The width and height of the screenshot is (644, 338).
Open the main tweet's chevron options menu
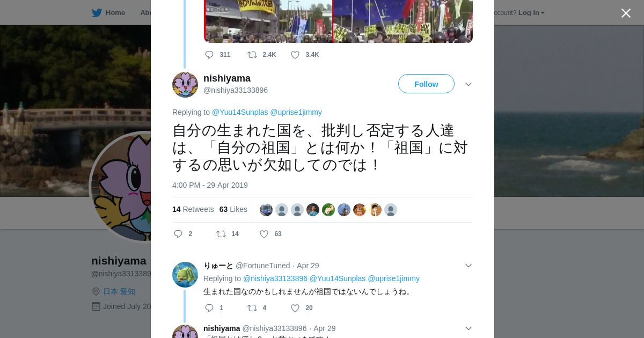coord(468,84)
